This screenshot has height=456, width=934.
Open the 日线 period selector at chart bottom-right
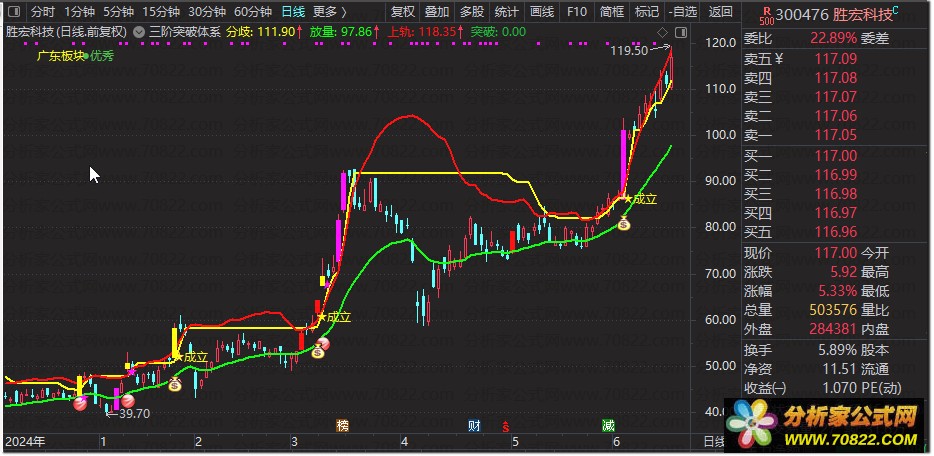[714, 442]
